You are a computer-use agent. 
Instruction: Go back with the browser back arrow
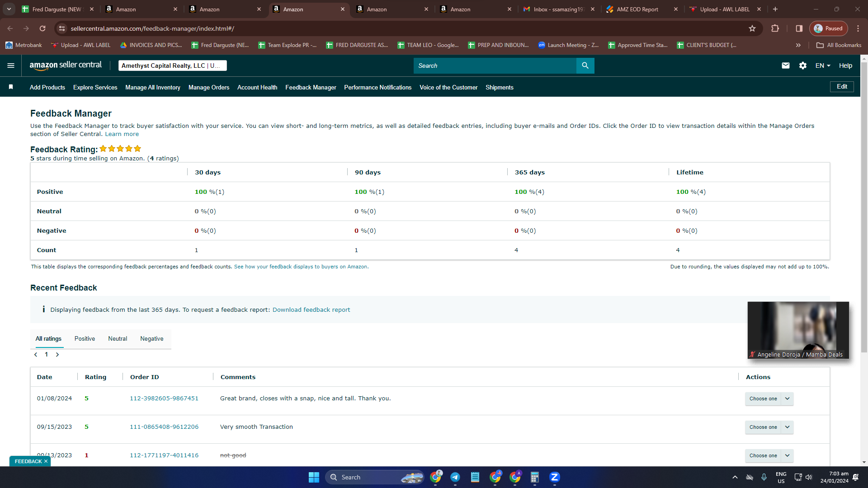coord(10,28)
